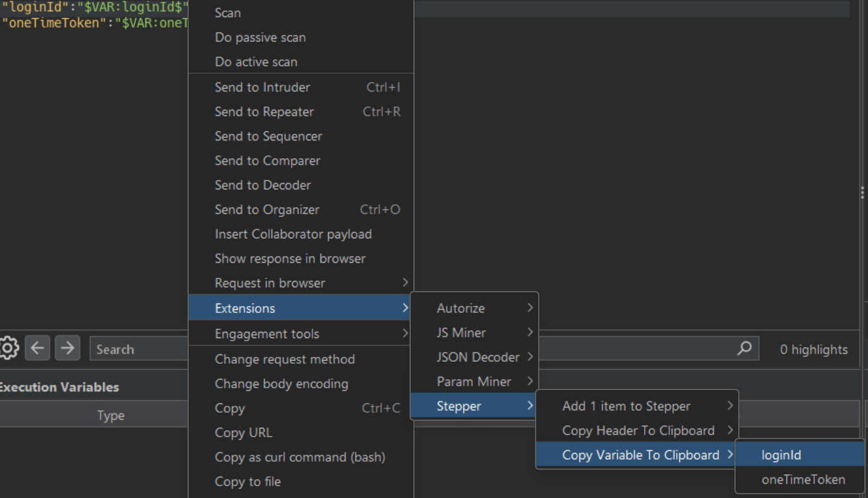
Task: Copy the loginId variable
Action: click(x=800, y=455)
